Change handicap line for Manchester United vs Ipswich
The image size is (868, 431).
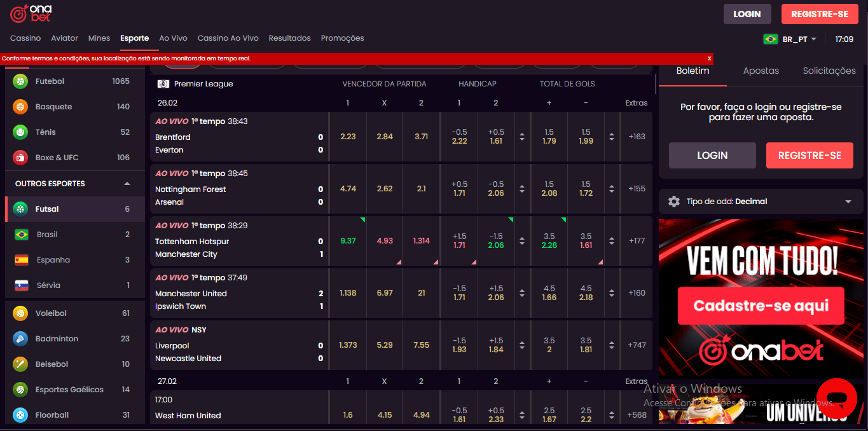pos(522,293)
